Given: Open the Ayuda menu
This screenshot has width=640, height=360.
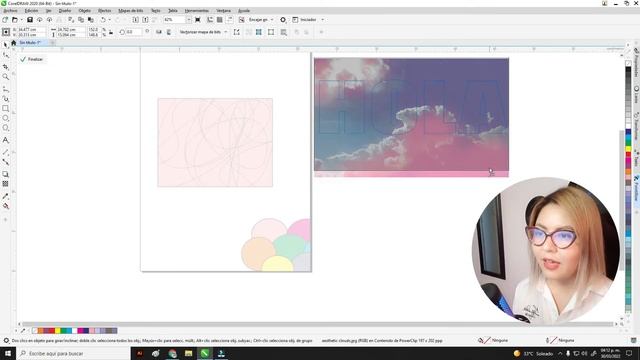Looking at the screenshot, I should point(244,11).
